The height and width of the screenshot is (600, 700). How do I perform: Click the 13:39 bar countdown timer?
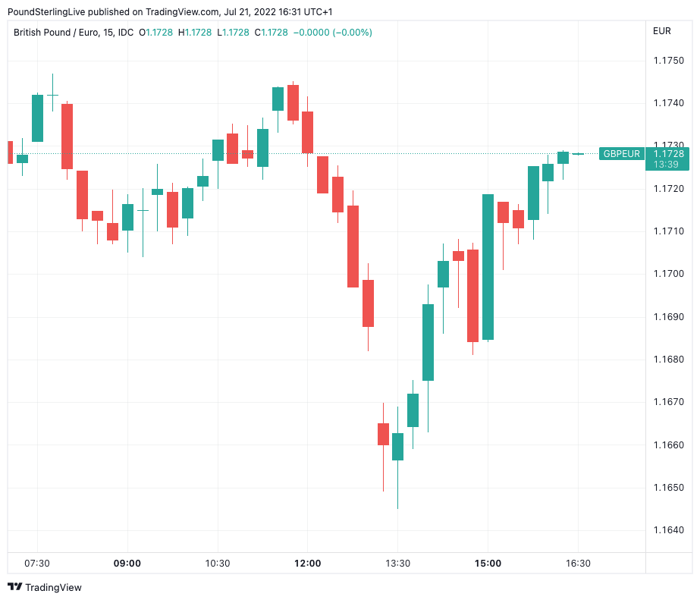[668, 165]
